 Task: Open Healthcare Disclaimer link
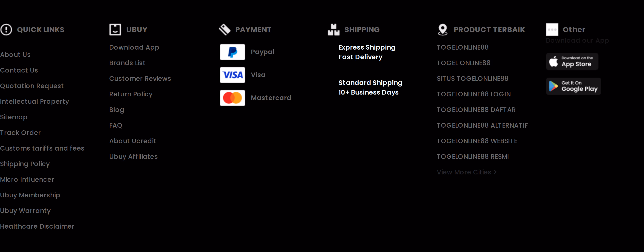pyautogui.click(x=37, y=226)
